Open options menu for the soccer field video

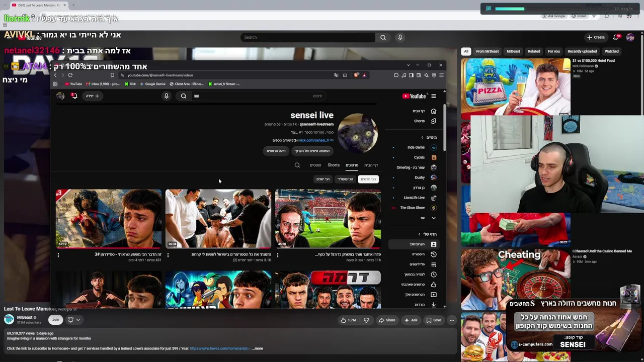point(277,255)
